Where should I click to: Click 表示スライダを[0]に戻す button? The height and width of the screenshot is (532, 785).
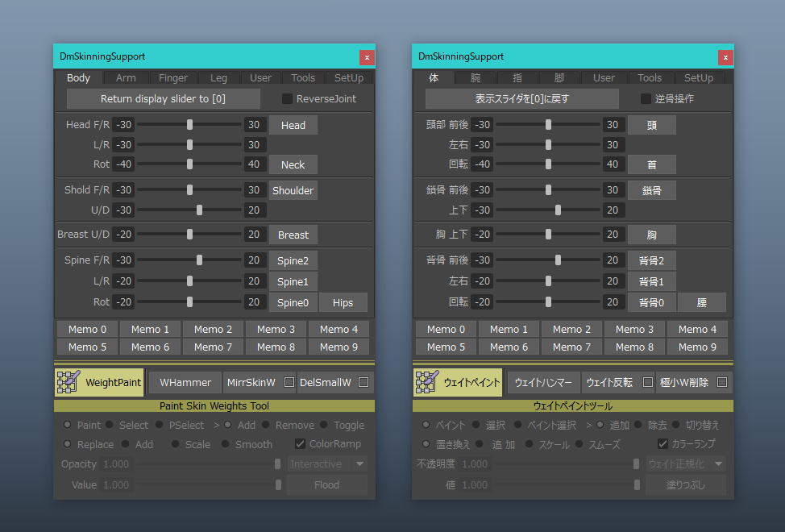coord(521,98)
